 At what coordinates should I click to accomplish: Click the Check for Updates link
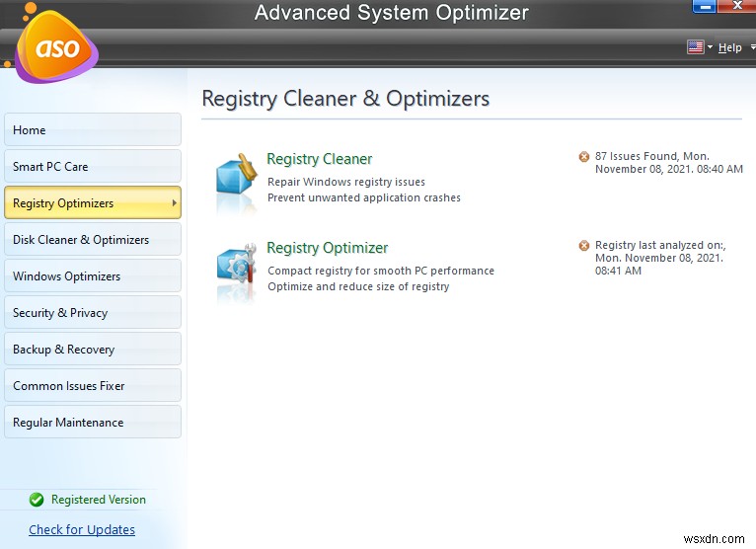[82, 529]
